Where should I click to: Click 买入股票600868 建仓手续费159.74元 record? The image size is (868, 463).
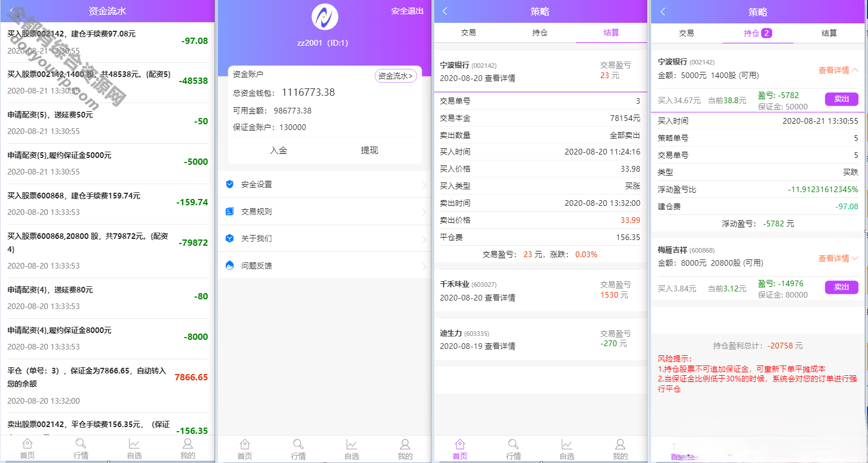[x=107, y=204]
